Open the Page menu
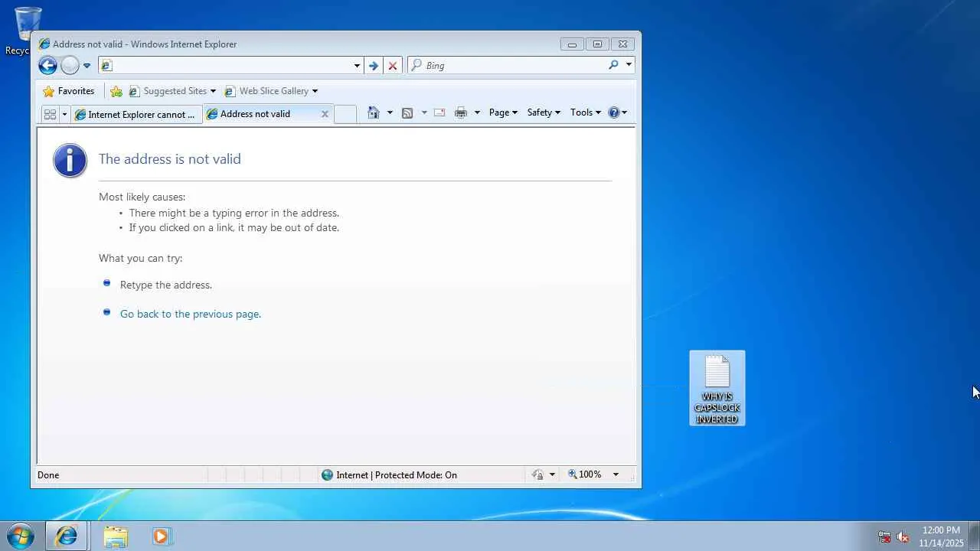 [x=503, y=112]
